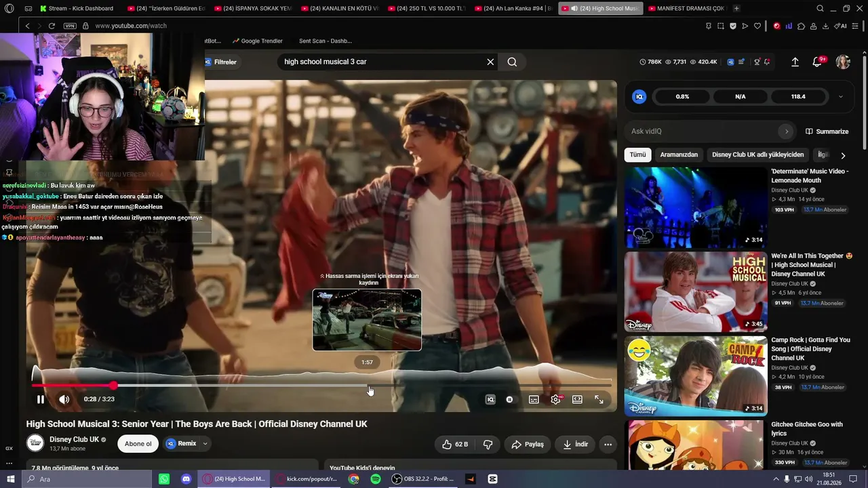868x488 pixels.
Task: Pause the YouTube video
Action: (41, 399)
